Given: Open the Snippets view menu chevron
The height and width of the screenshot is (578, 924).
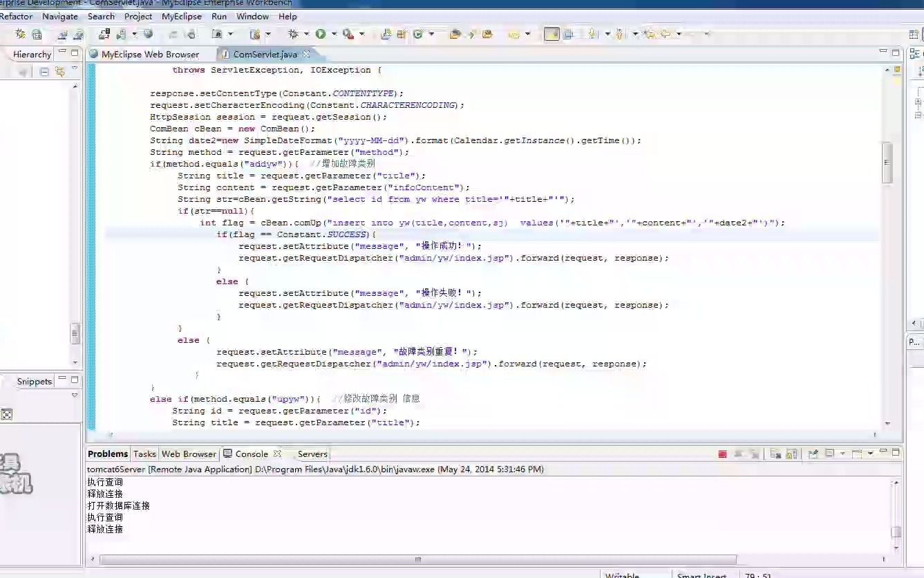Looking at the screenshot, I should (x=75, y=395).
